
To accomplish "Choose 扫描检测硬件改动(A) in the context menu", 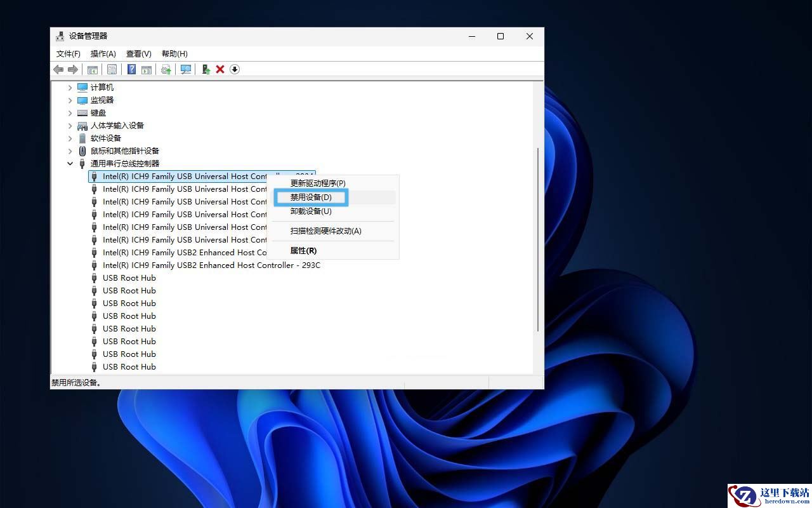I will (334, 231).
